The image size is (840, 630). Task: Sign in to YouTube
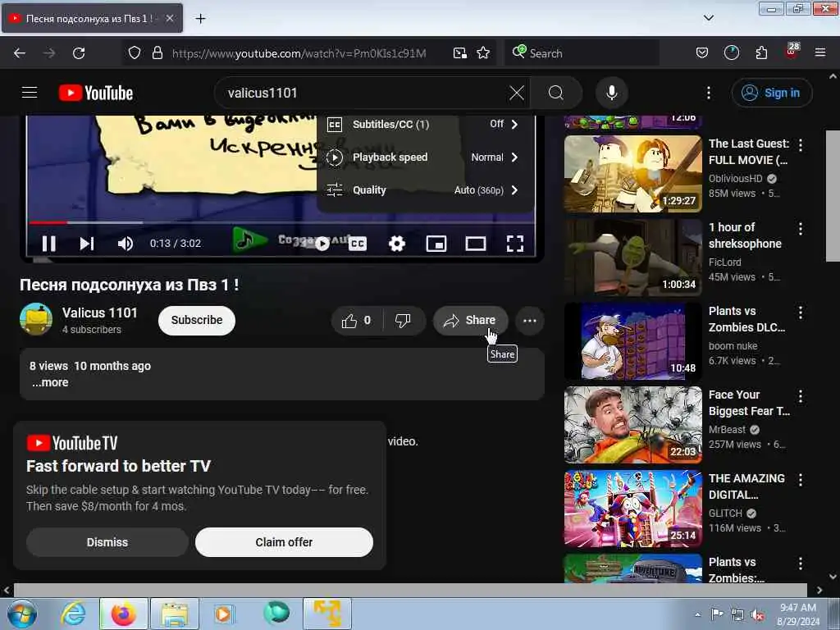(771, 93)
